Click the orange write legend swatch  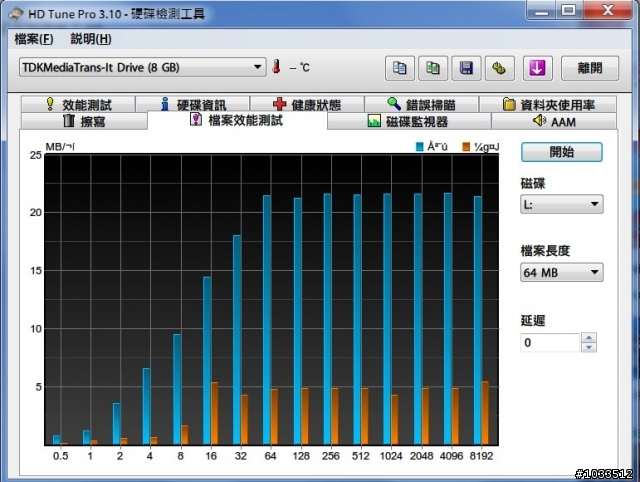click(466, 147)
